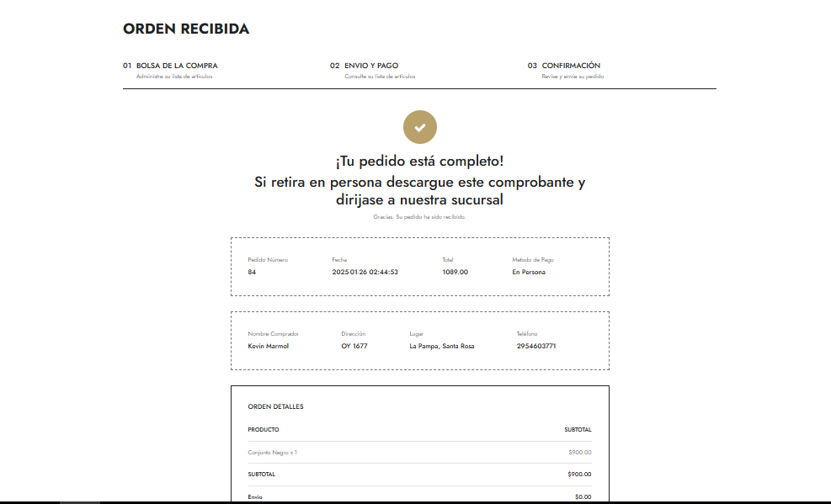Click 'Administre su lista de articulos' subtitle
831x504 pixels.
(173, 76)
